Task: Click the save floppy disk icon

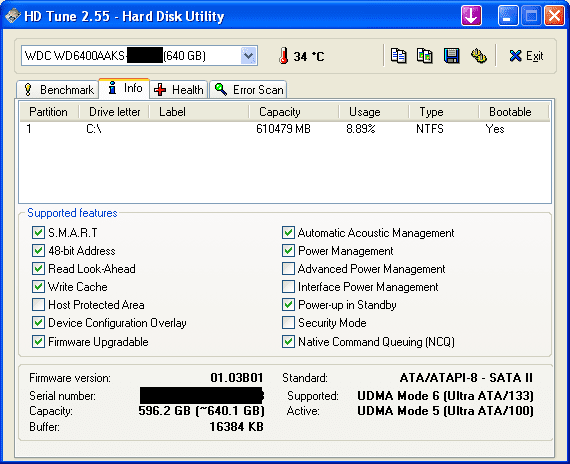Action: [x=451, y=56]
